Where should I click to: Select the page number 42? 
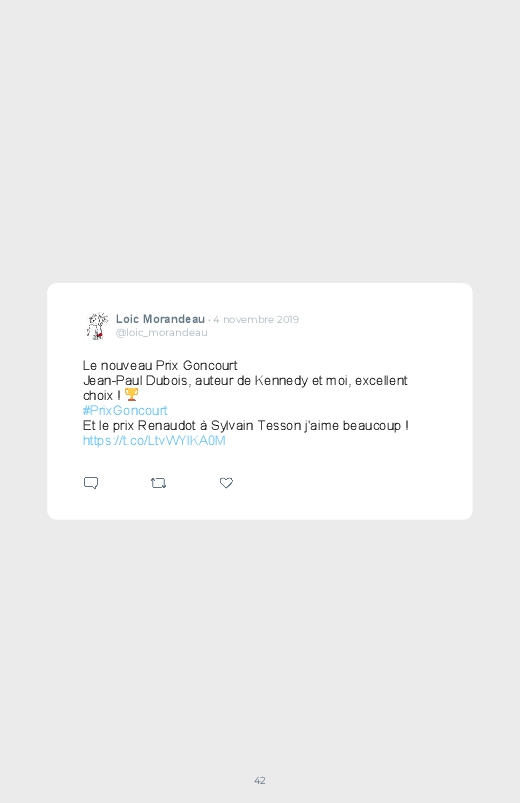point(260,780)
